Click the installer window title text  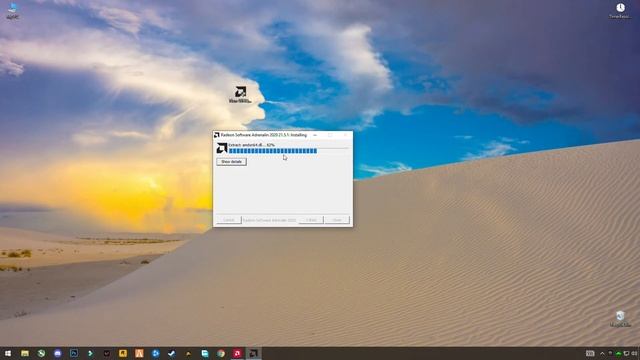[x=264, y=135]
